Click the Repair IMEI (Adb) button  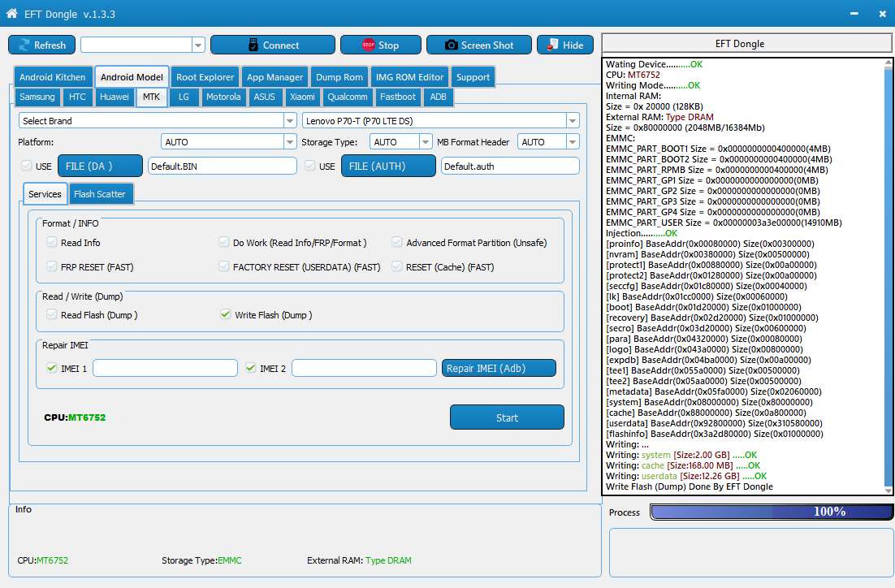pos(499,368)
